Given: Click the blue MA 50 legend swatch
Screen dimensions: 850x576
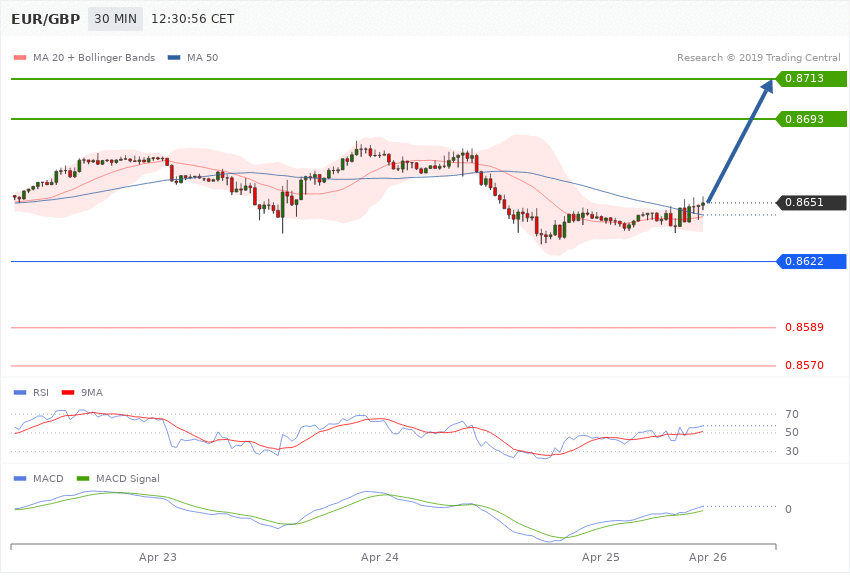Looking at the screenshot, I should click(x=174, y=58).
